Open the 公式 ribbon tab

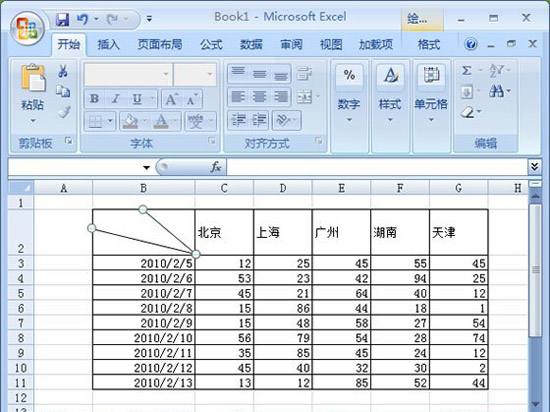(211, 45)
